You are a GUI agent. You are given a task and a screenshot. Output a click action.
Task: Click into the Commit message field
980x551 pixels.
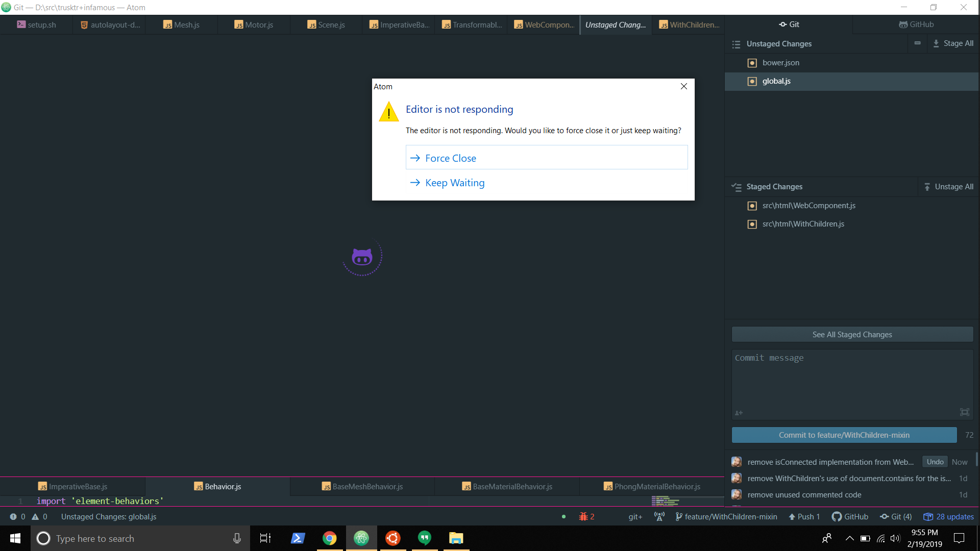click(851, 380)
